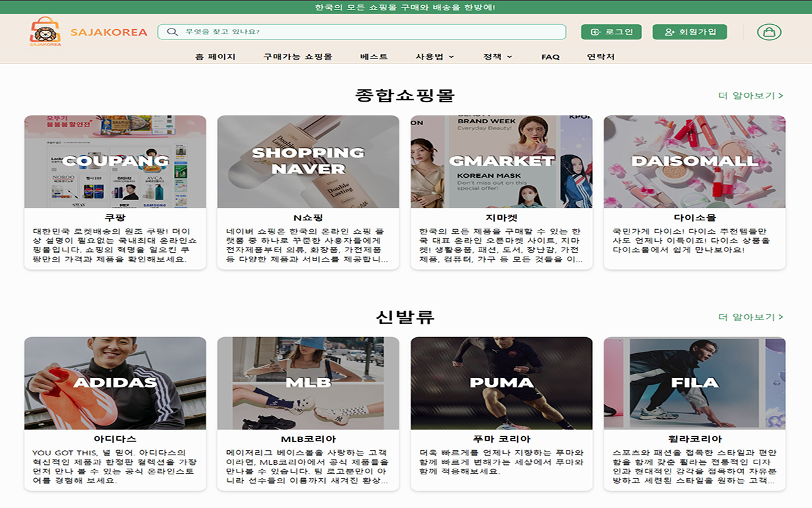Click 더 알아보기 next to 신발류

tap(750, 317)
